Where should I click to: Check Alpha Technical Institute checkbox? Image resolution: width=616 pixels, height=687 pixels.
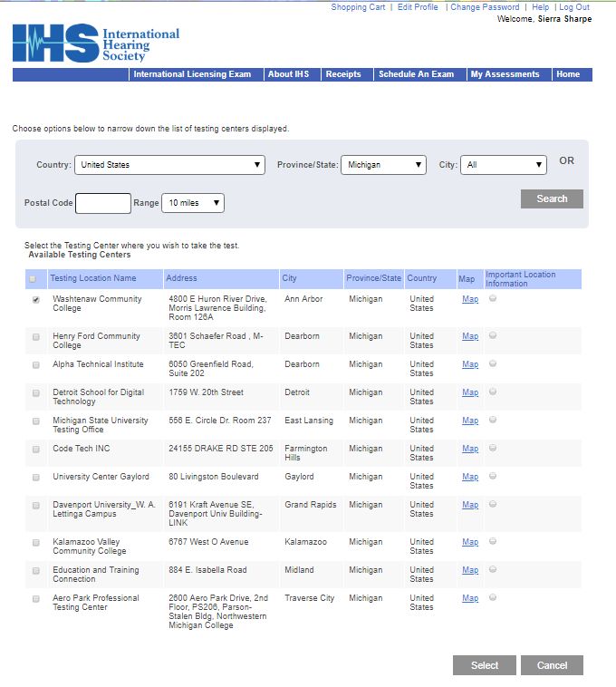pyautogui.click(x=36, y=365)
